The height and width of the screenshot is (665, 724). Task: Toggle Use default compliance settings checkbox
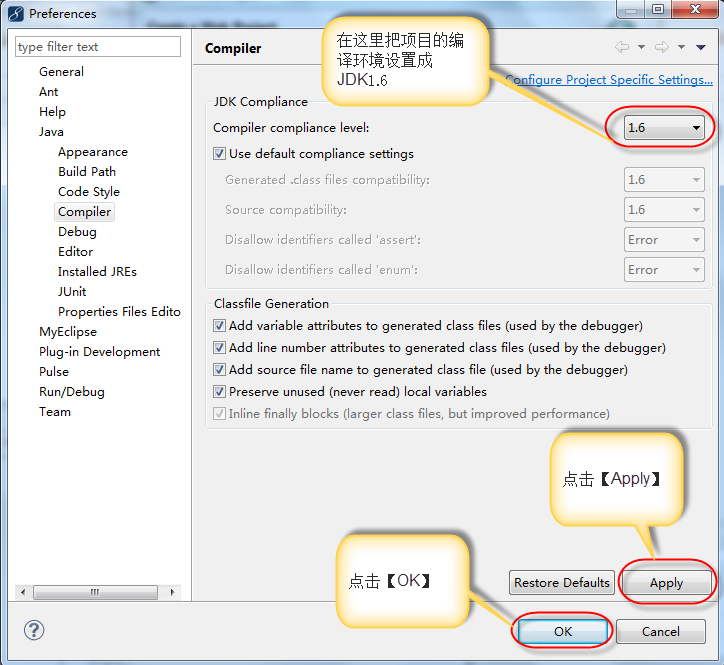click(219, 153)
